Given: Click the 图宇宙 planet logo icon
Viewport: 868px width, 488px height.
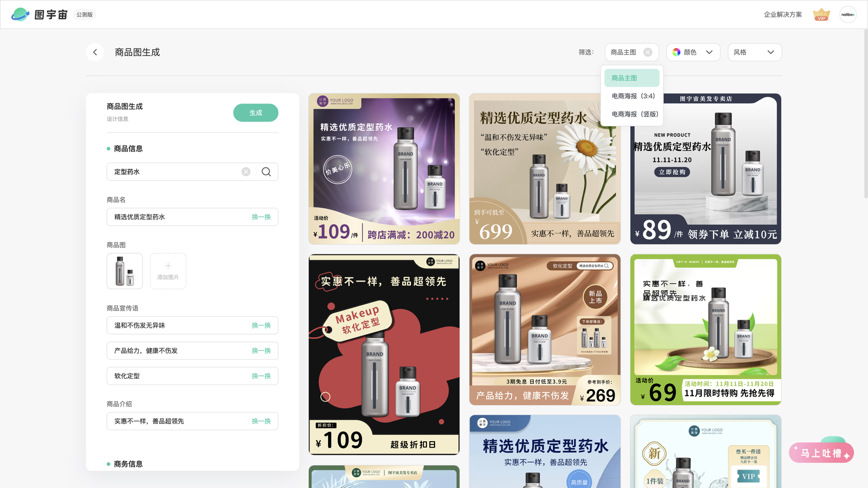Looking at the screenshot, I should pyautogui.click(x=20, y=14).
